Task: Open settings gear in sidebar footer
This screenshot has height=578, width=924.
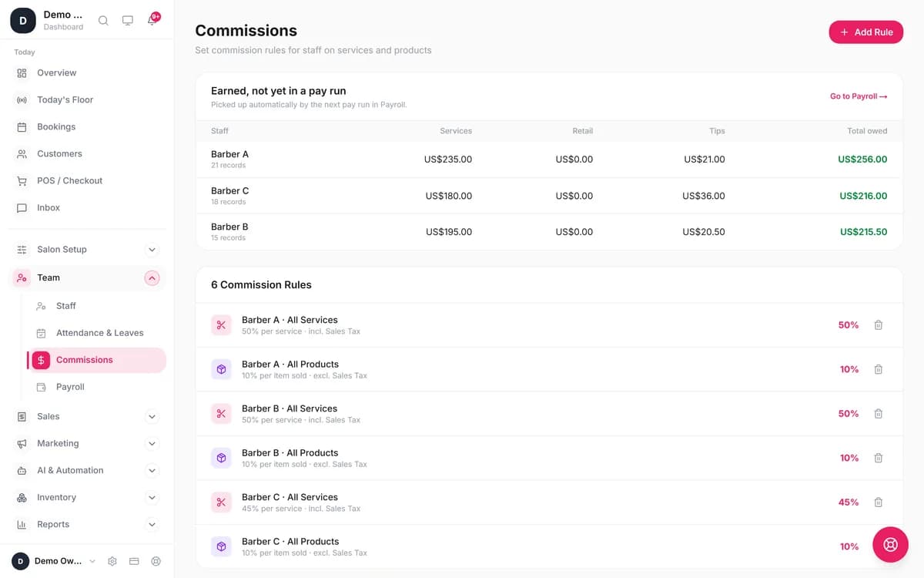Action: pyautogui.click(x=112, y=561)
